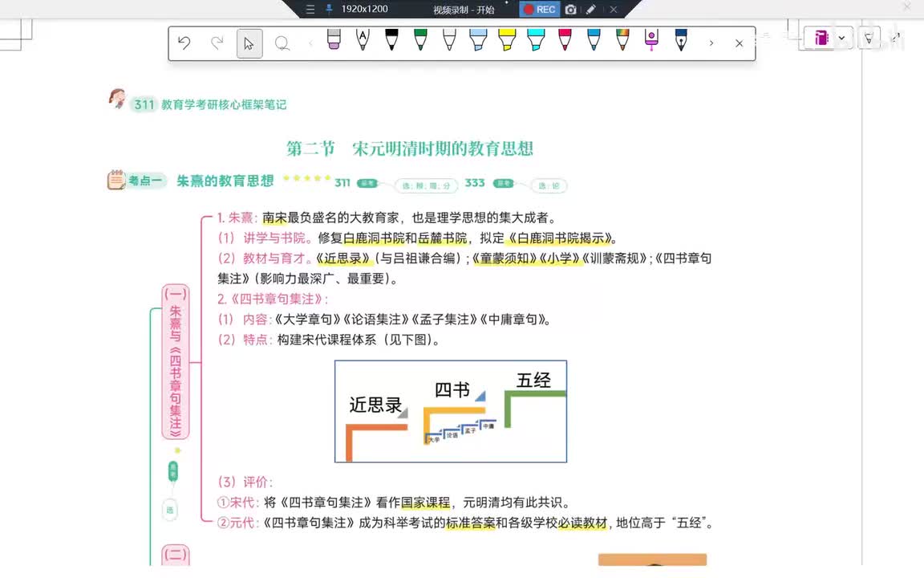Open recorder annotation pencil tool
The width and height of the screenshot is (924, 578).
(591, 10)
